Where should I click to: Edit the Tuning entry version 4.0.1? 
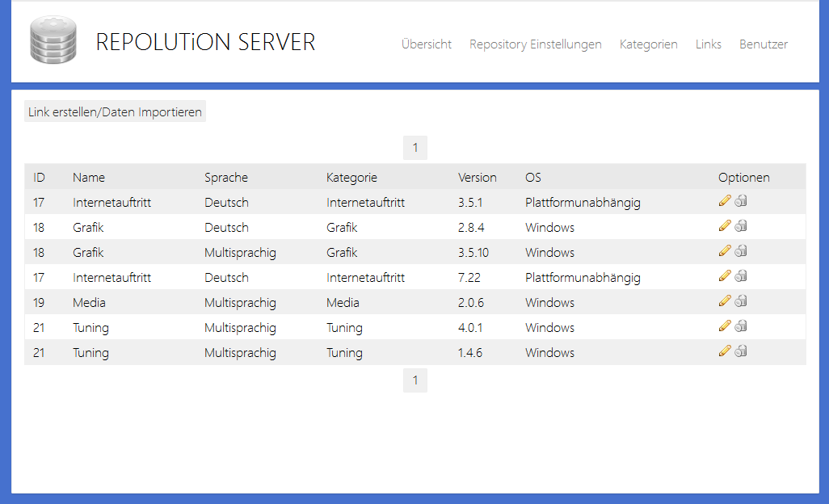click(x=725, y=325)
